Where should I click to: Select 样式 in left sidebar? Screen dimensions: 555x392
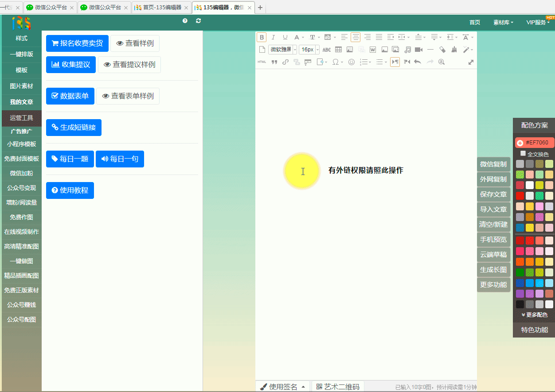coord(21,38)
